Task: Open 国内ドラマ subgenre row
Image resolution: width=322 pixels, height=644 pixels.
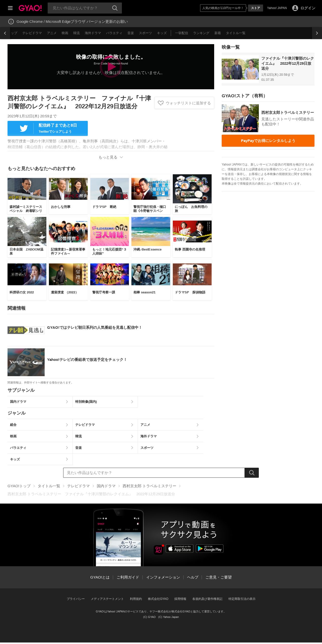Action: (40, 402)
